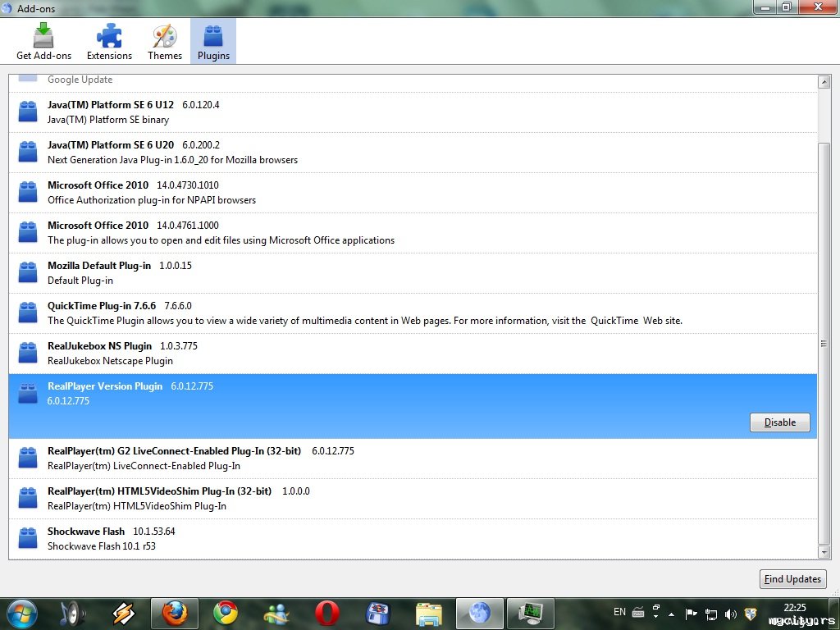Viewport: 840px width, 630px height.
Task: Select Java(TM) Platform SE 6 U12 name
Action: coord(111,104)
